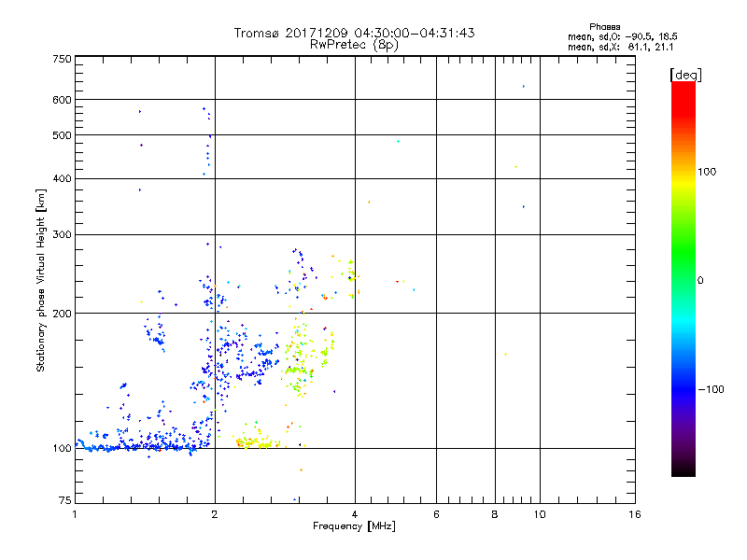Screen dimensions: 747x560
Task: Click the 'RwPretec (8p)' subtitle
Action: (x=354, y=45)
